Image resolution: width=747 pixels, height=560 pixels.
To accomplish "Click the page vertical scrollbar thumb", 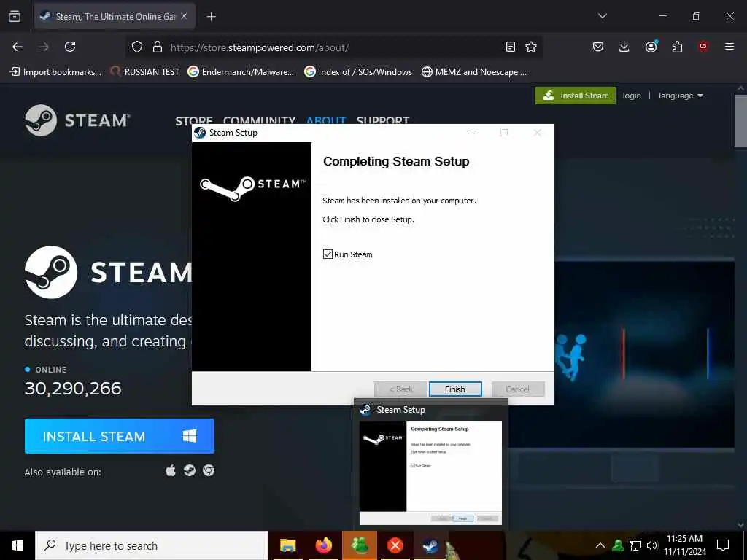I will [741, 121].
